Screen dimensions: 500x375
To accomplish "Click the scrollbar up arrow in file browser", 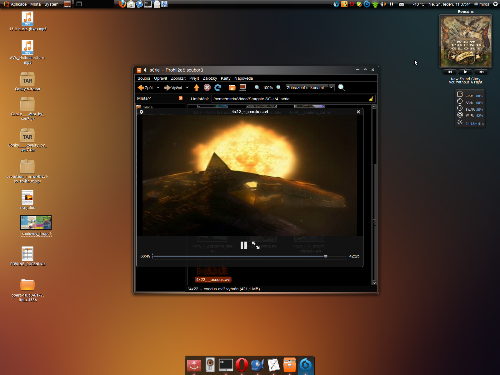I will pyautogui.click(x=374, y=107).
